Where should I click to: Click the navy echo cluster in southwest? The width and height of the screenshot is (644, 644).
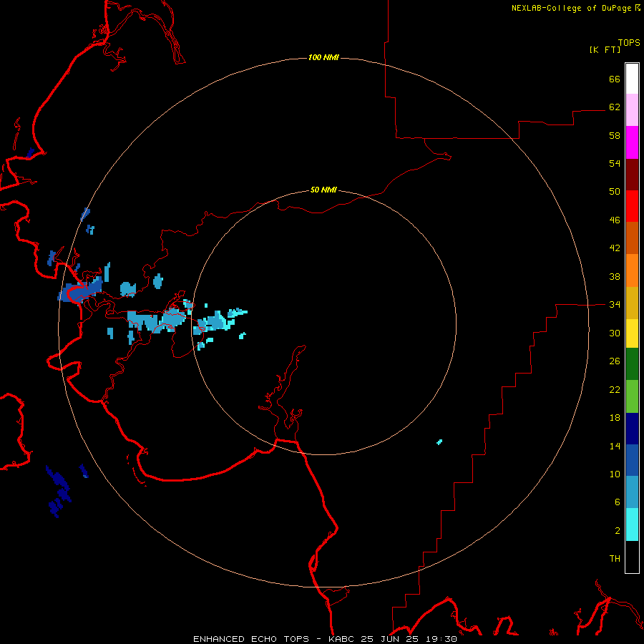point(59,491)
